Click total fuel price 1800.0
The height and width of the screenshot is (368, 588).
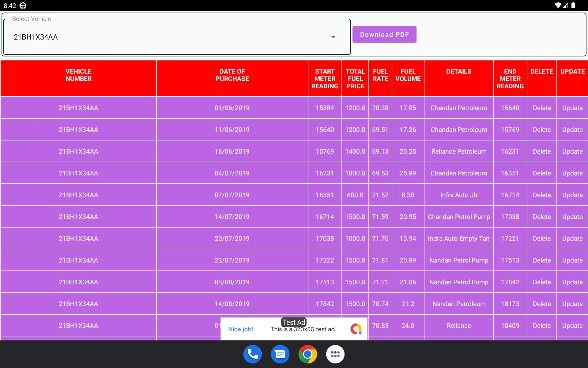[x=355, y=173]
